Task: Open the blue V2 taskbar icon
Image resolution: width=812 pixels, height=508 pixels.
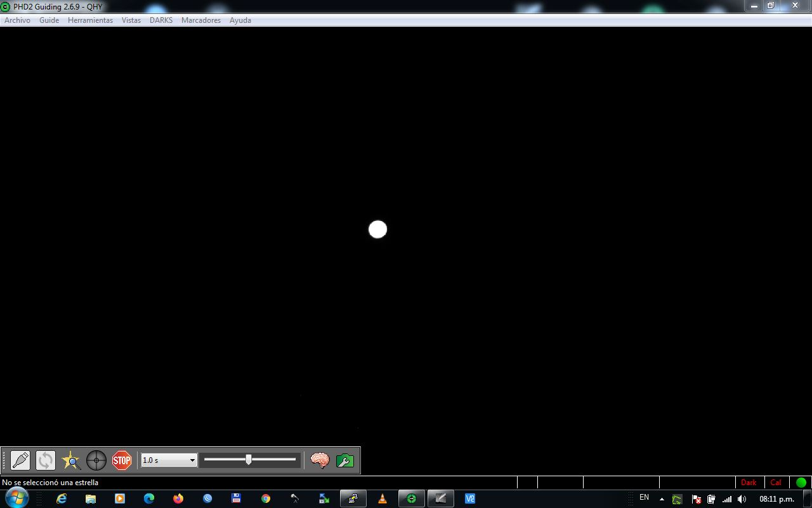Action: click(x=470, y=498)
